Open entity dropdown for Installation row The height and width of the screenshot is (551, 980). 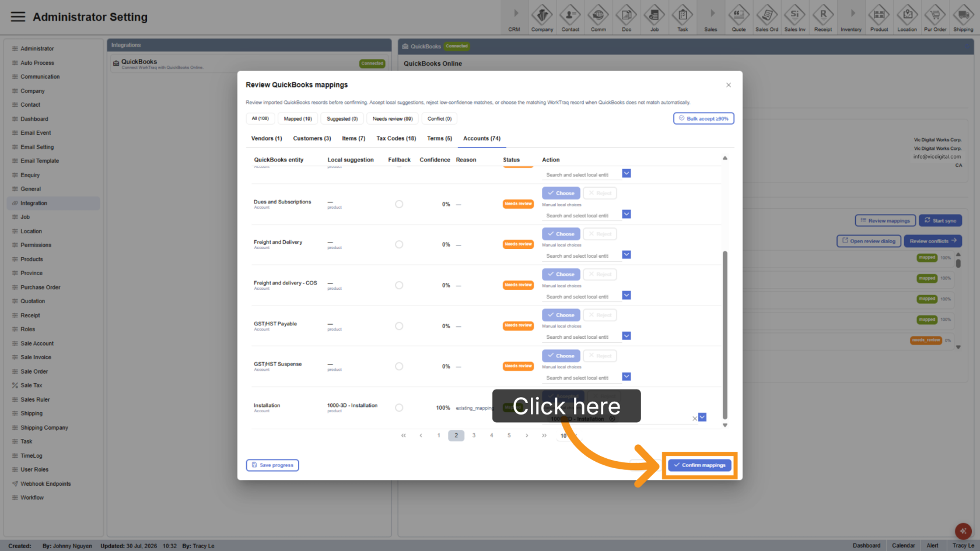tap(702, 417)
